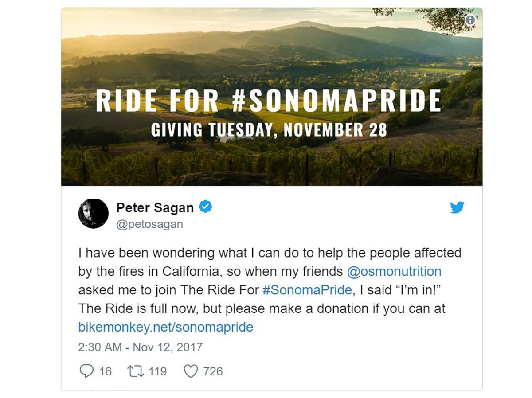Image resolution: width=532 pixels, height=398 pixels.
Task: Click the reply speech bubble icon
Action: [86, 371]
